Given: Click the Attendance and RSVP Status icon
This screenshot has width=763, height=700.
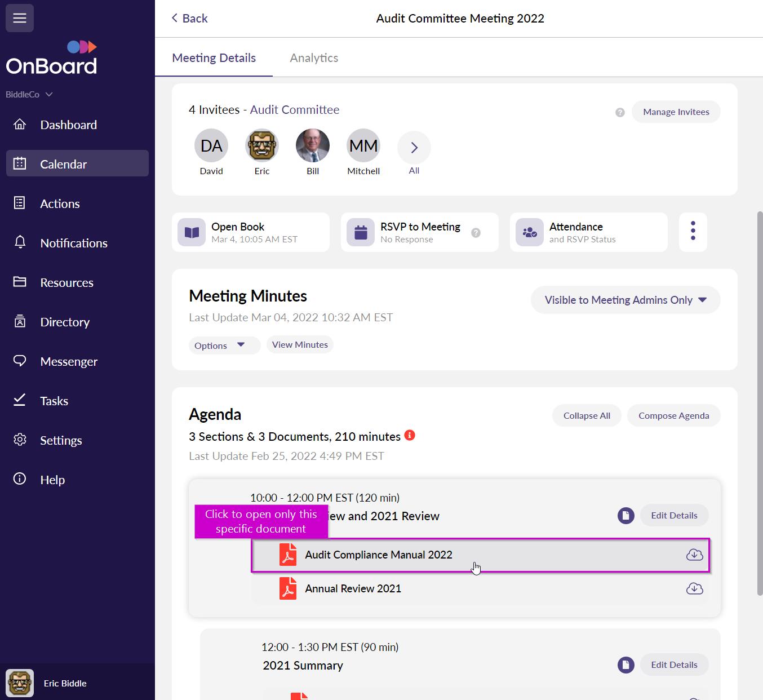Looking at the screenshot, I should click(530, 232).
